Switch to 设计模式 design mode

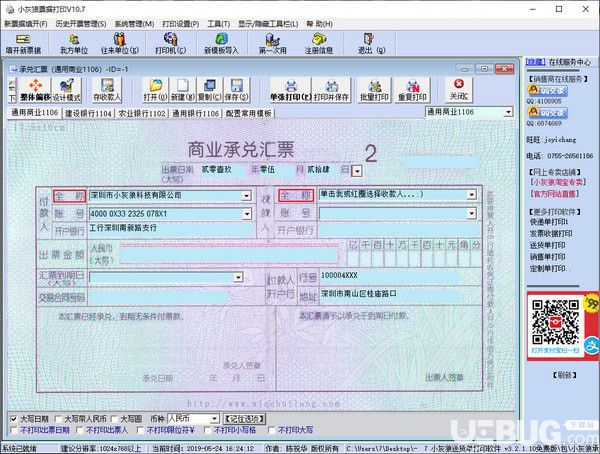pos(67,90)
